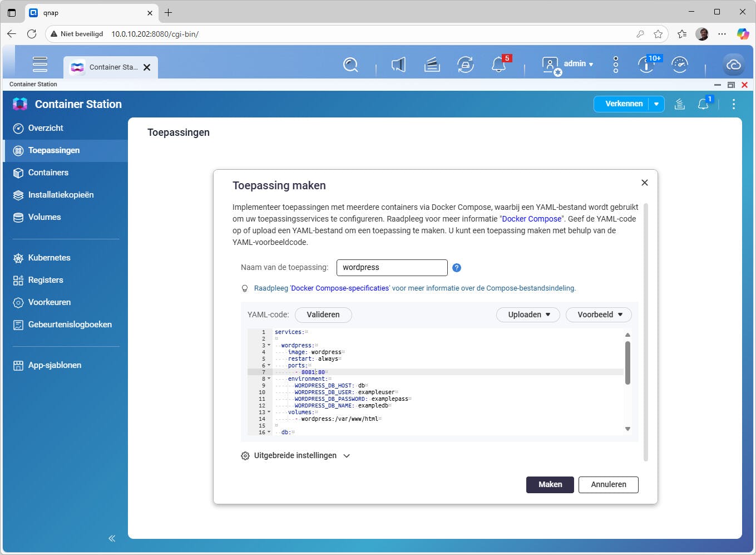
Task: Open the Kubernetes section
Action: pos(18,258)
